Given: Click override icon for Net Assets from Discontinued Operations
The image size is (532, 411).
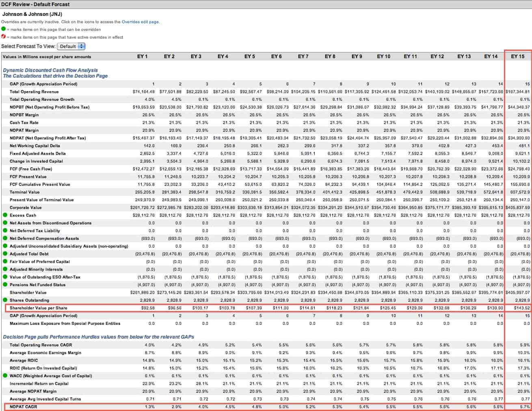Looking at the screenshot, I should click(5, 223).
